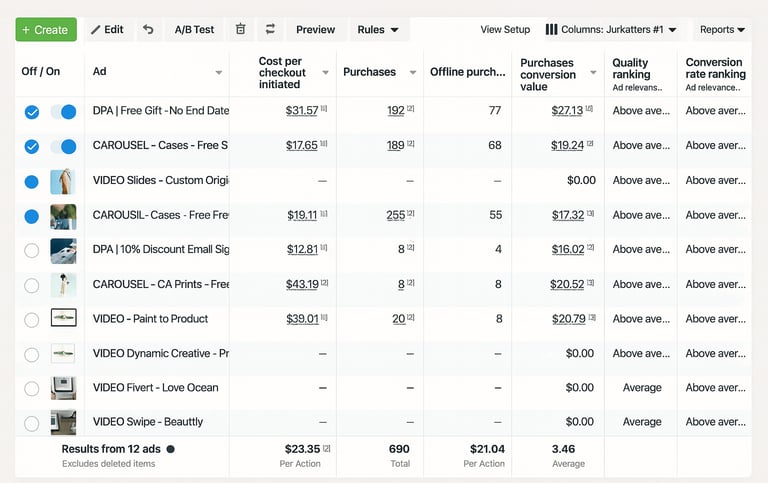Viewport: 768px width, 483px height.
Task: Check the VIDEO Fivert Love Ocean checkbox
Action: pos(32,389)
